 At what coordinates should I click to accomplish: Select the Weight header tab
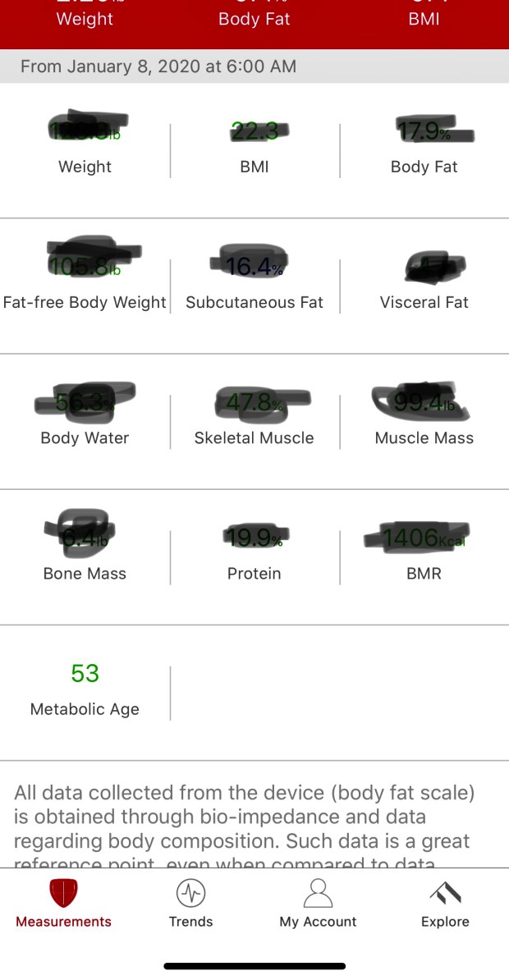(85, 18)
